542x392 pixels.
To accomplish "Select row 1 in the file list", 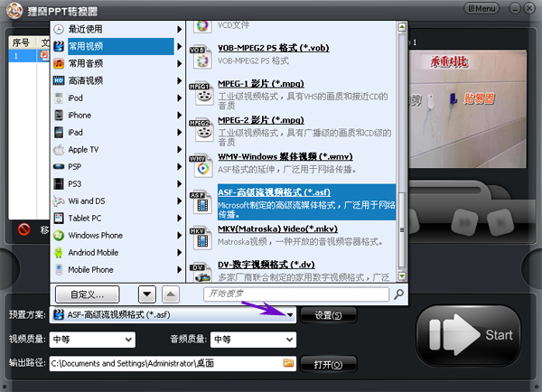I will point(29,56).
